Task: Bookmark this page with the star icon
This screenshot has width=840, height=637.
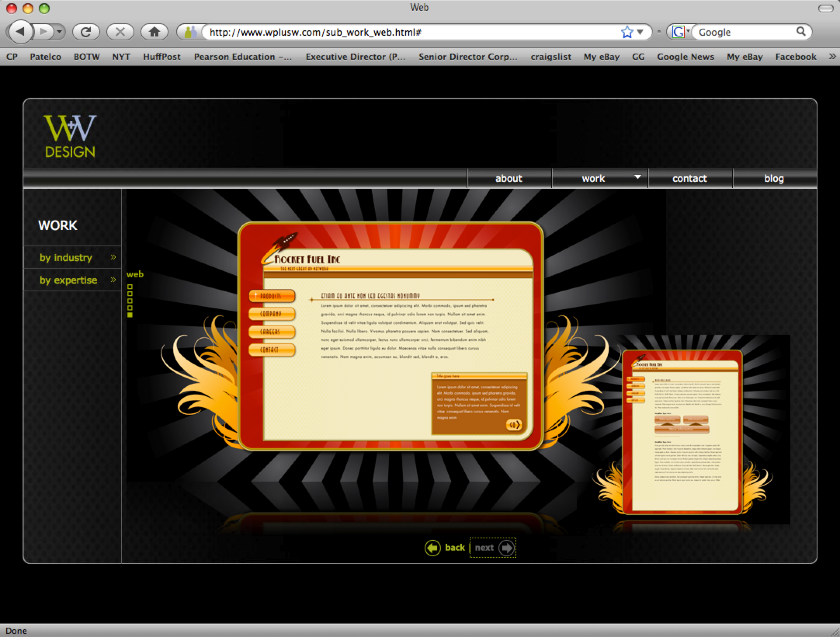Action: (627, 32)
